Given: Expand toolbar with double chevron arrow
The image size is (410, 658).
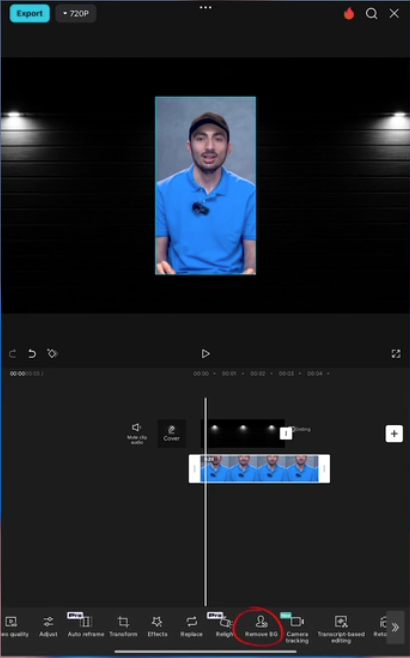Looking at the screenshot, I should click(395, 627).
